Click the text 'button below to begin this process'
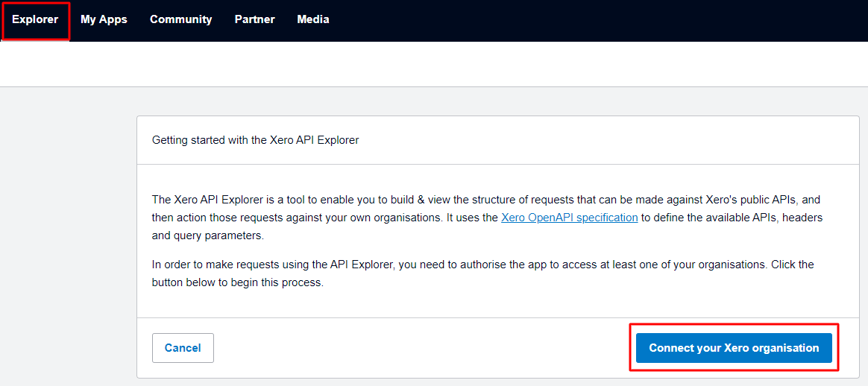The image size is (868, 386). [237, 283]
